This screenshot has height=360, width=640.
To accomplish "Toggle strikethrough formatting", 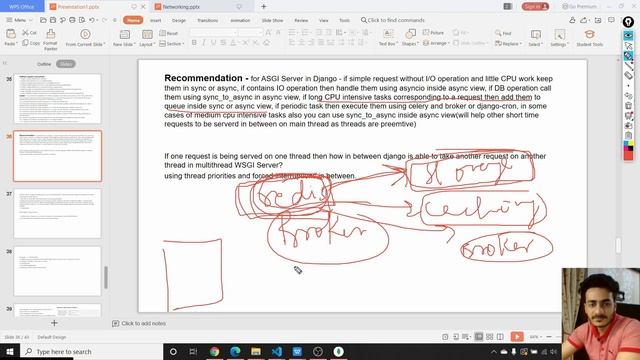I will point(223,42).
